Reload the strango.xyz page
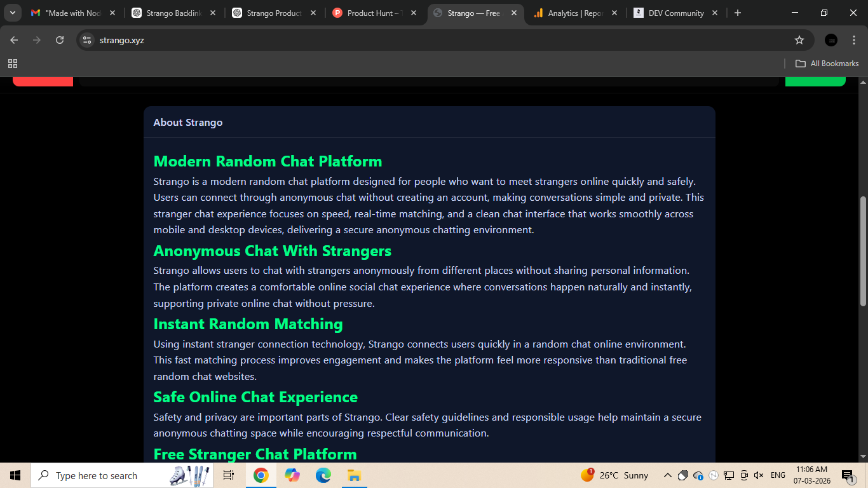 click(59, 39)
